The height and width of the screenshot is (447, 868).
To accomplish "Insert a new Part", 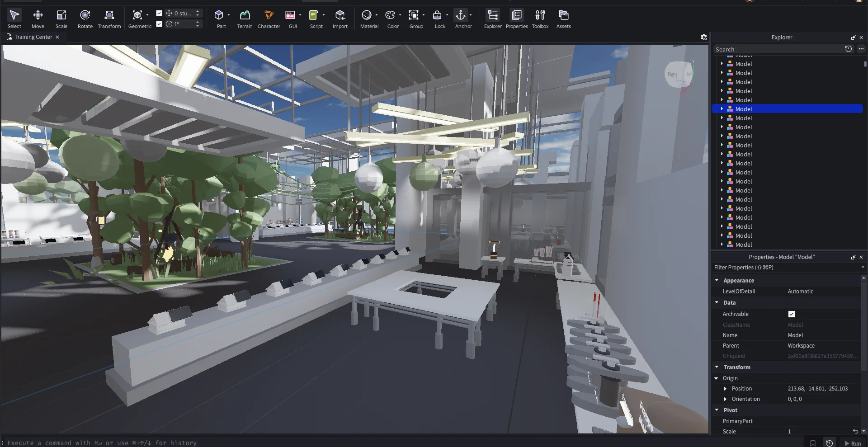I will tap(219, 19).
